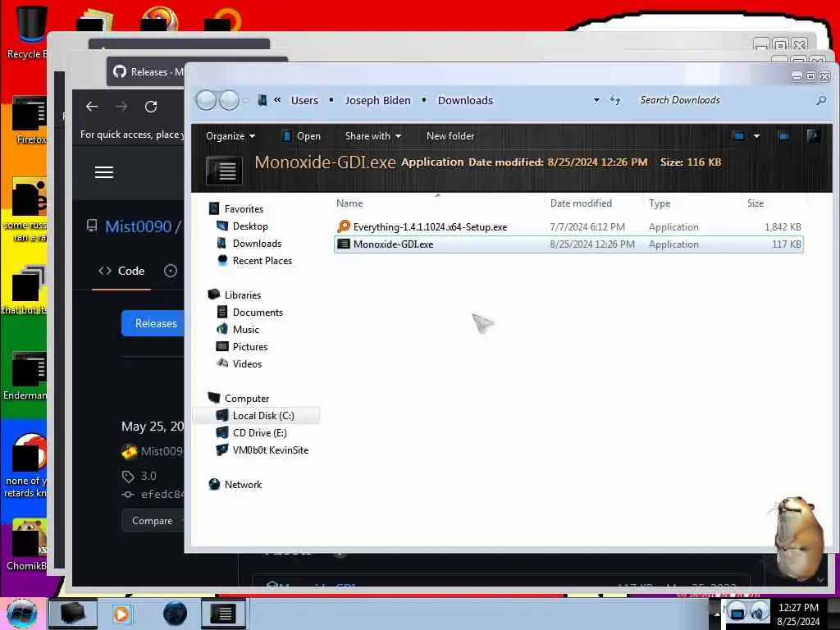Open the Videos library

247,363
